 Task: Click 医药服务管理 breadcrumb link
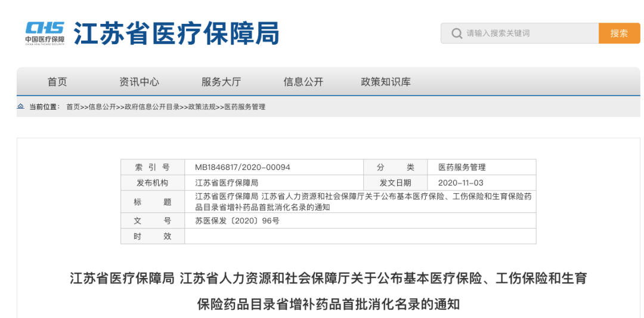pyautogui.click(x=245, y=107)
